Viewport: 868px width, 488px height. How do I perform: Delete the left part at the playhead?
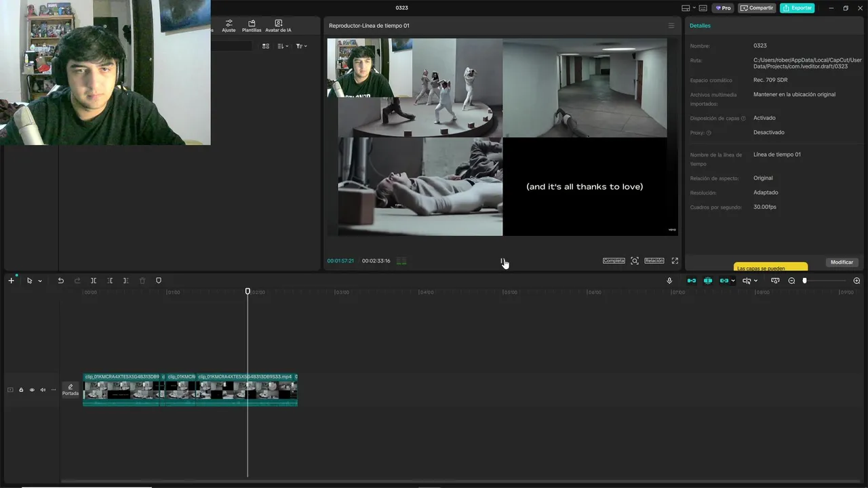click(110, 281)
